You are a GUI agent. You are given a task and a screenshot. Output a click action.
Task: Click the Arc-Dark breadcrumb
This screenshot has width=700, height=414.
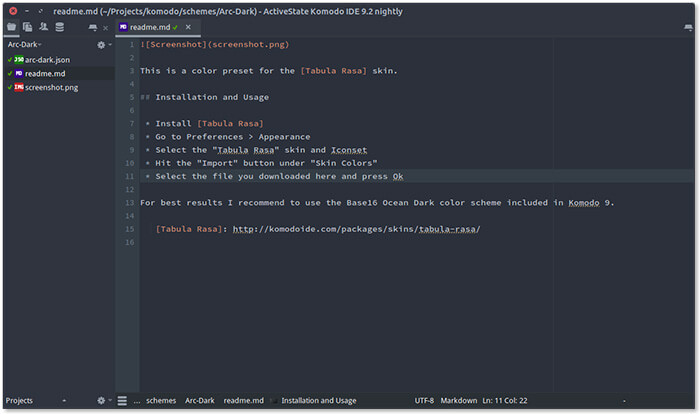pos(200,401)
